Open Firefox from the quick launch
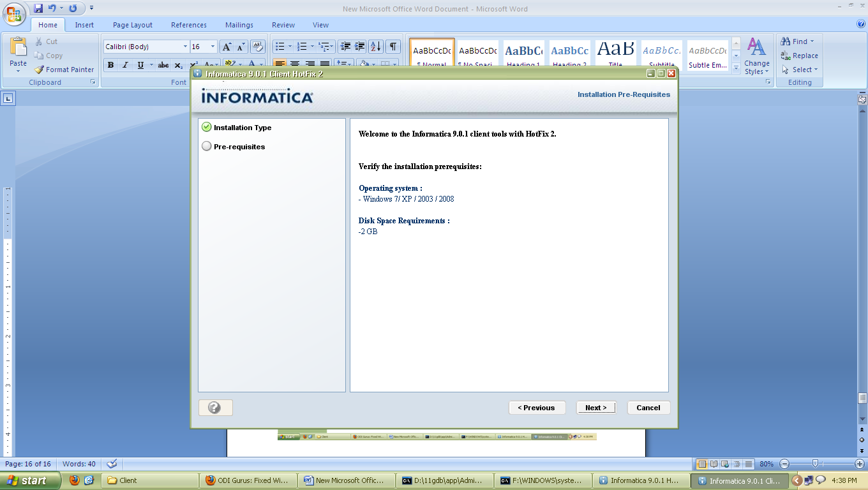868x490 pixels. [75, 480]
